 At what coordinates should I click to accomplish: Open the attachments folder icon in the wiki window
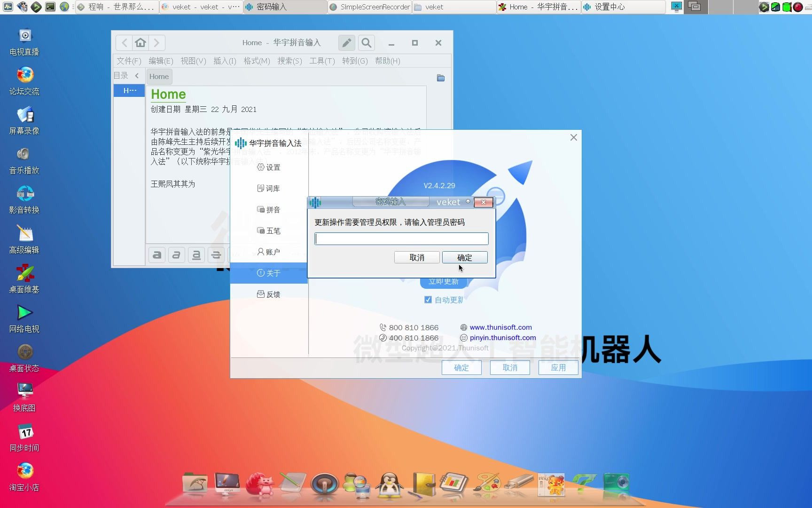tap(441, 78)
